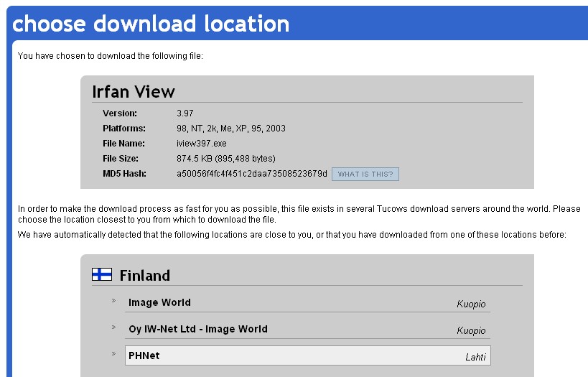Click the File Name: label
This screenshot has height=377, width=588.
click(x=123, y=144)
